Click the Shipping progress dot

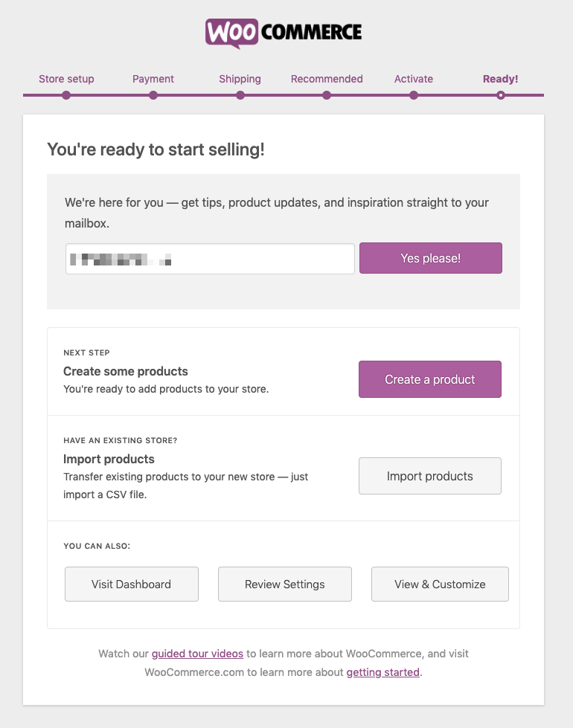coord(240,95)
